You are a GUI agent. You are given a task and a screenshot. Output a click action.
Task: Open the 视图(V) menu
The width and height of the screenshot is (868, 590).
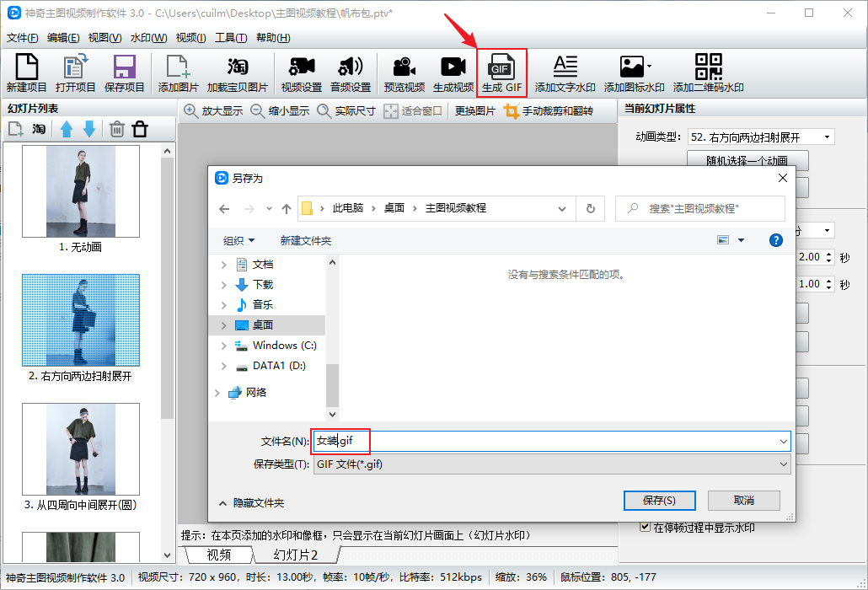(x=104, y=38)
